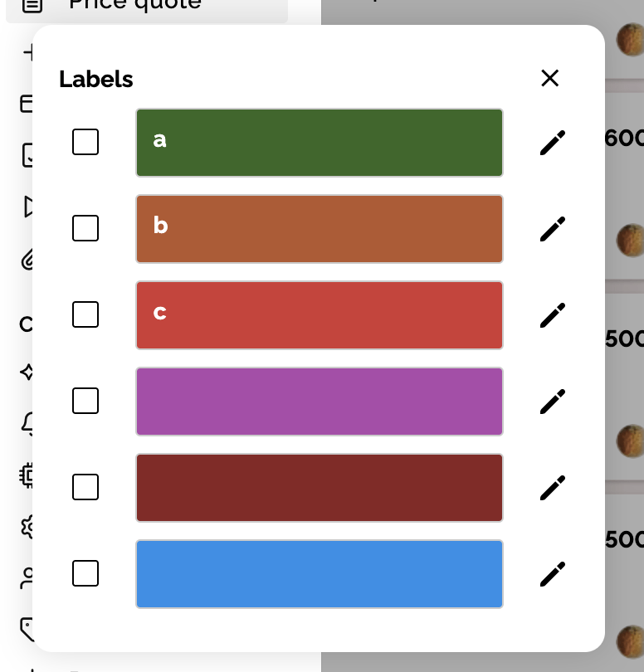Edit label a with pencil icon

552,143
